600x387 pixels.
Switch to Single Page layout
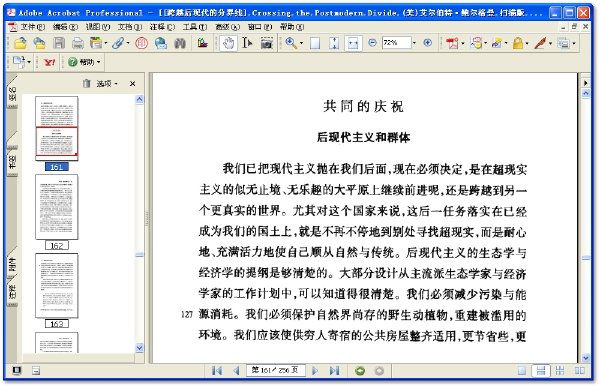[522, 371]
